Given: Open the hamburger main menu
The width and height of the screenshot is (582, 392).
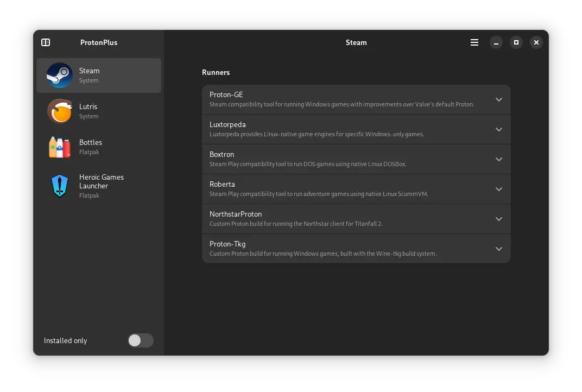Looking at the screenshot, I should [475, 42].
